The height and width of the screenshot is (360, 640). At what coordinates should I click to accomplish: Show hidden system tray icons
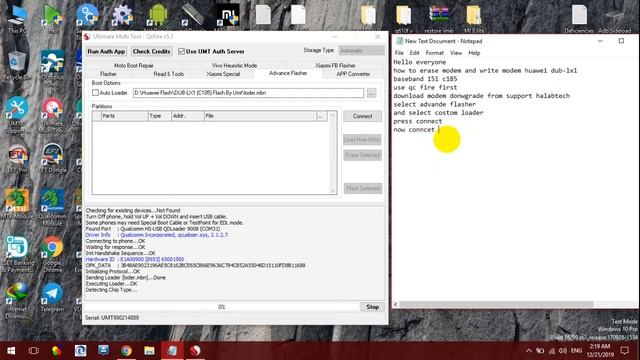[529, 351]
